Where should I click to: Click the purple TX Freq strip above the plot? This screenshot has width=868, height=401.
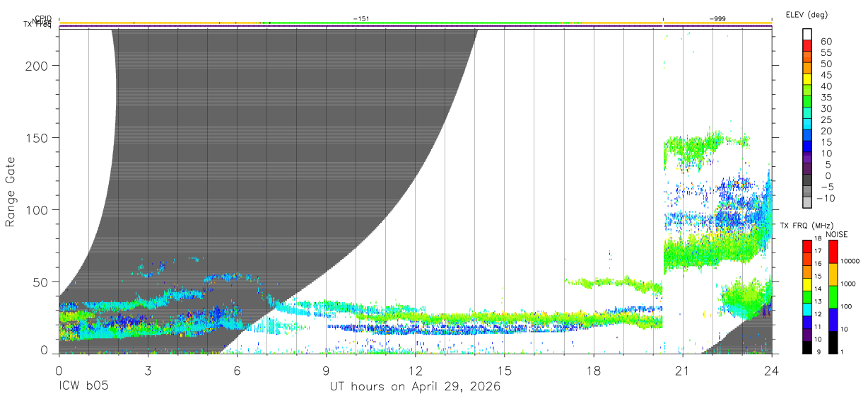click(416, 27)
